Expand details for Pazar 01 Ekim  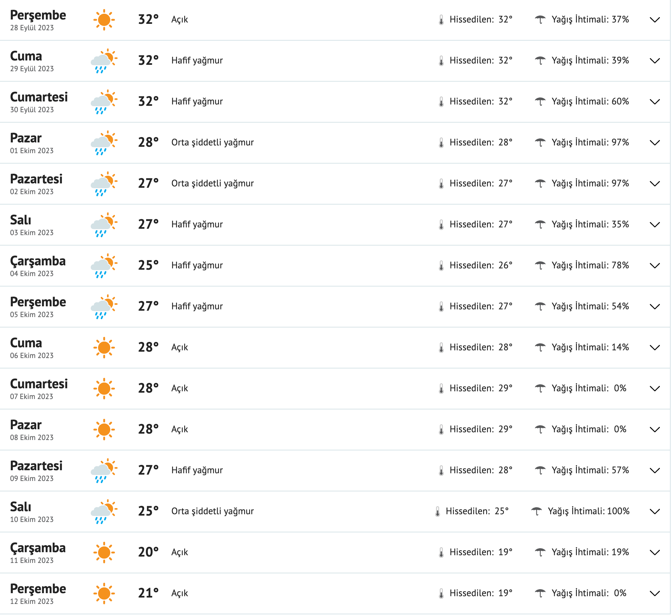[x=655, y=142]
